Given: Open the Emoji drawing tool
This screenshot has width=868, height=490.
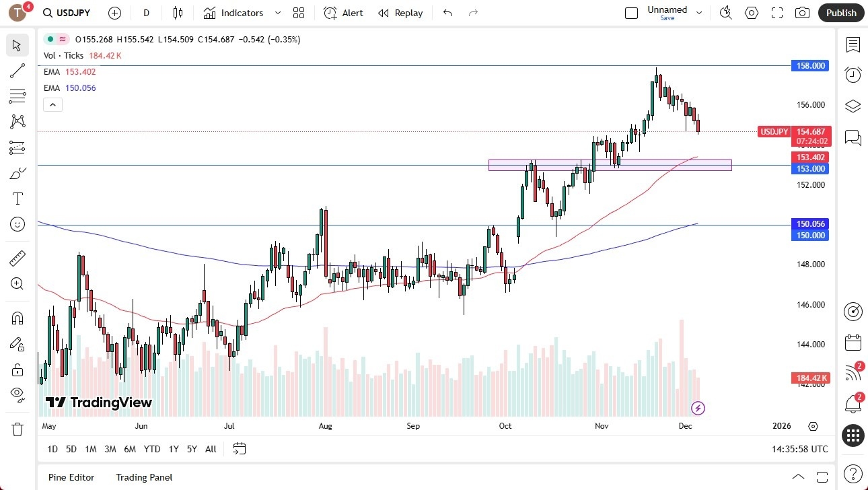Looking at the screenshot, I should (x=17, y=224).
